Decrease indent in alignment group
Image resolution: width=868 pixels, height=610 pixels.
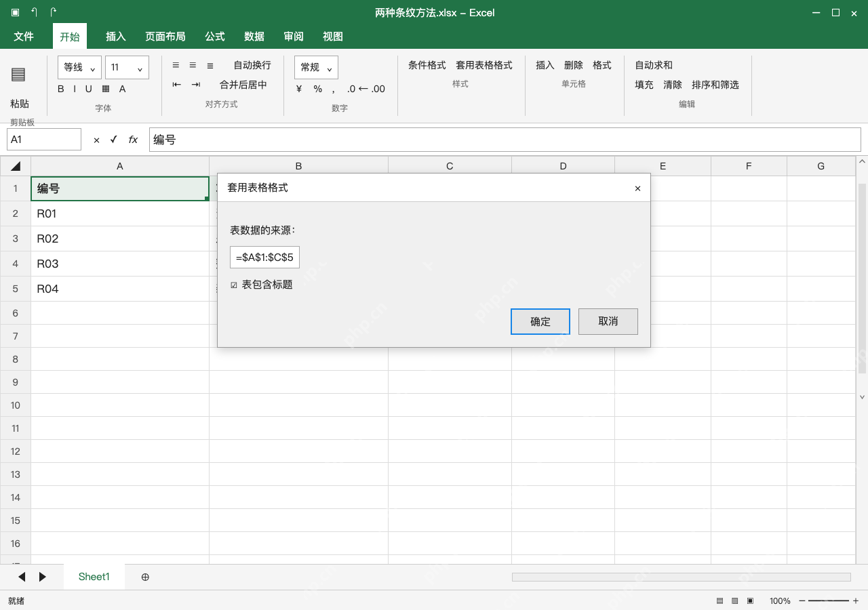pyautogui.click(x=177, y=85)
